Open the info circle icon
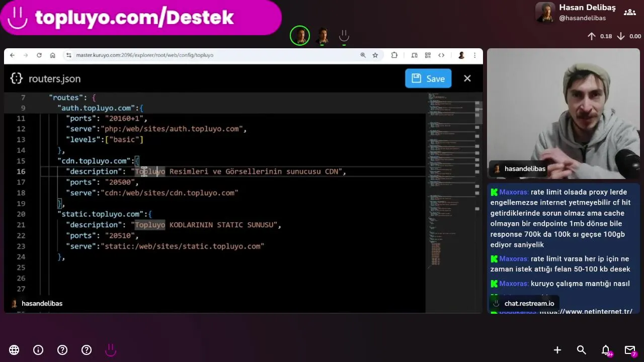 38,350
